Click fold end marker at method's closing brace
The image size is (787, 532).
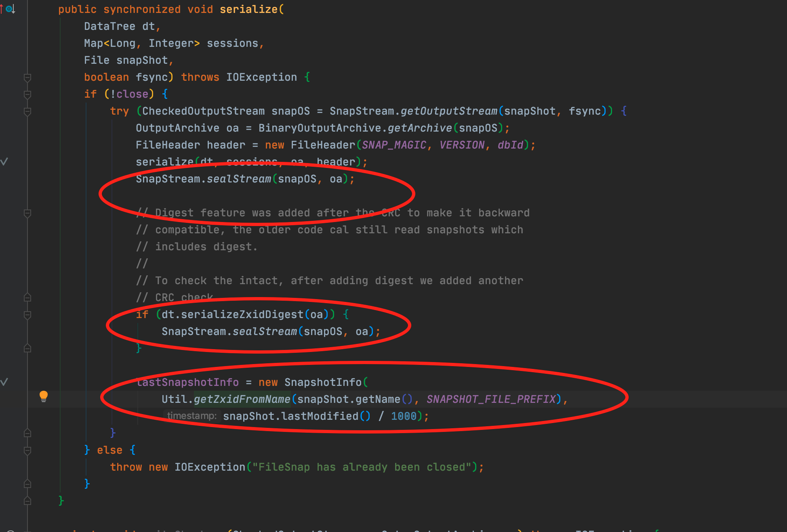click(x=27, y=501)
